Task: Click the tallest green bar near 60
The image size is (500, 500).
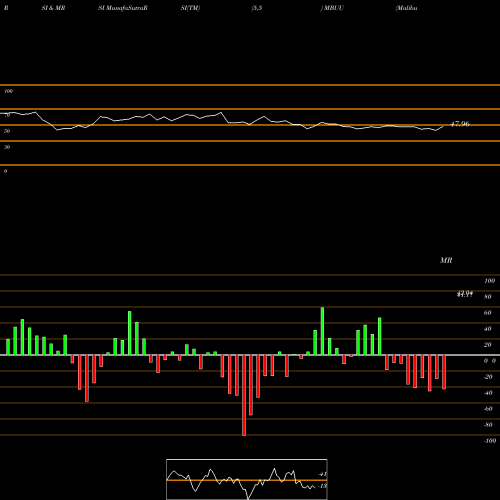Action: (x=322, y=331)
